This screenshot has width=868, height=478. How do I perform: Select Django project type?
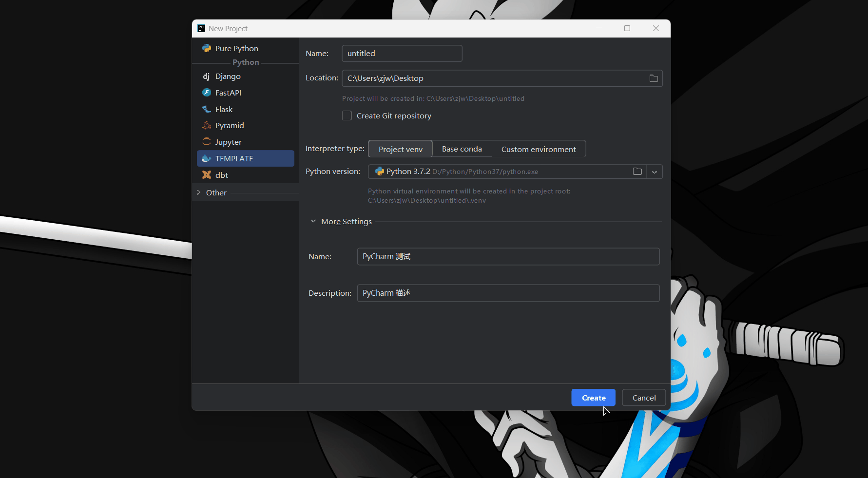point(246,76)
